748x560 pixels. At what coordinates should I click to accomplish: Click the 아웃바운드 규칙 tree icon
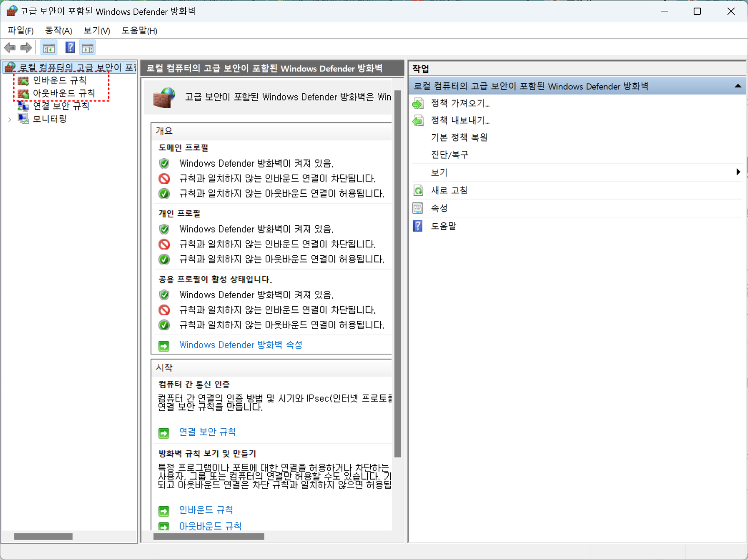tap(23, 93)
